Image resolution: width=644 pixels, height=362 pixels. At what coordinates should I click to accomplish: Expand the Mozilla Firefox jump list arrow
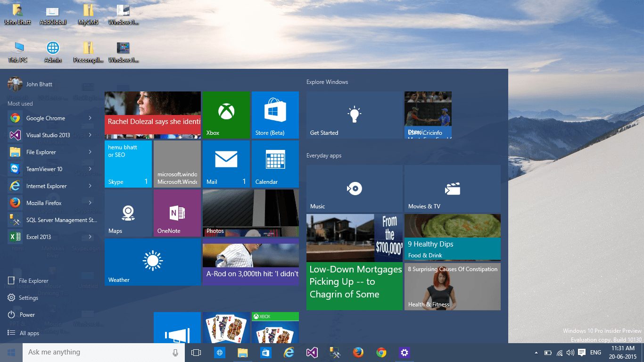point(90,203)
